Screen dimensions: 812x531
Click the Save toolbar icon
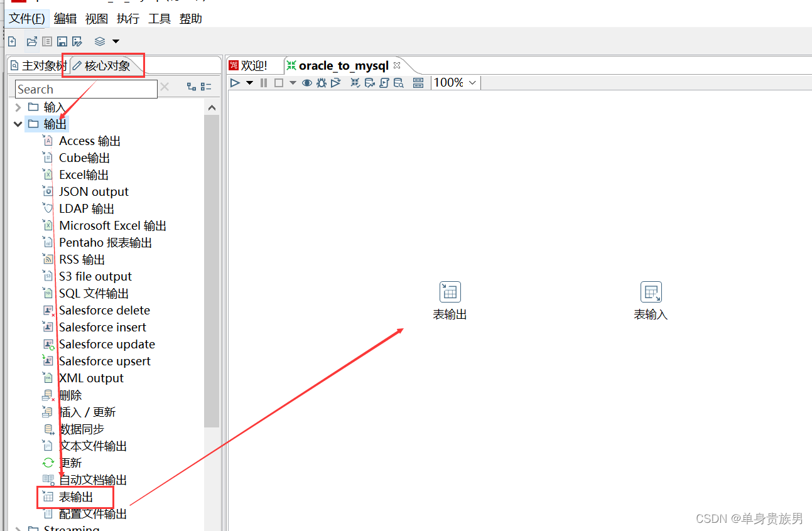click(x=62, y=41)
